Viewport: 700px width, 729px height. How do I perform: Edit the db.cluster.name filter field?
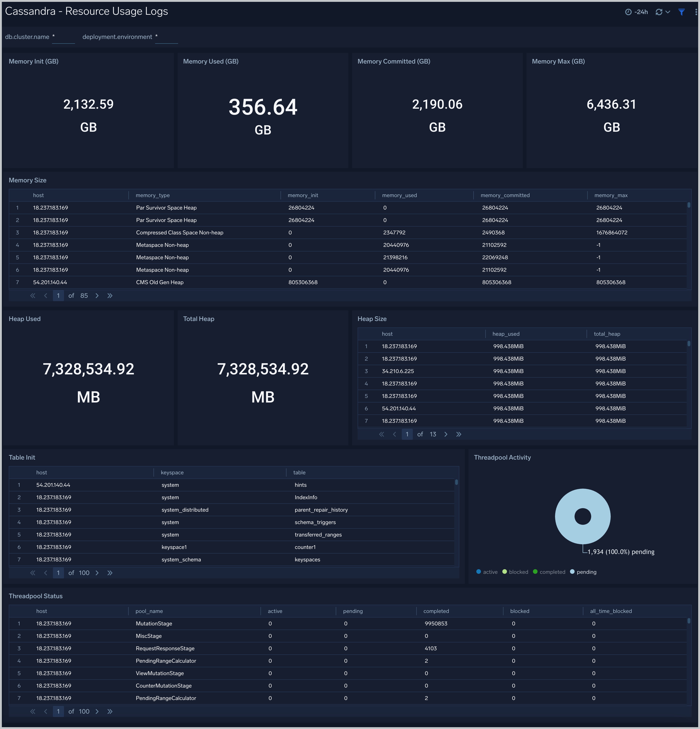point(63,37)
